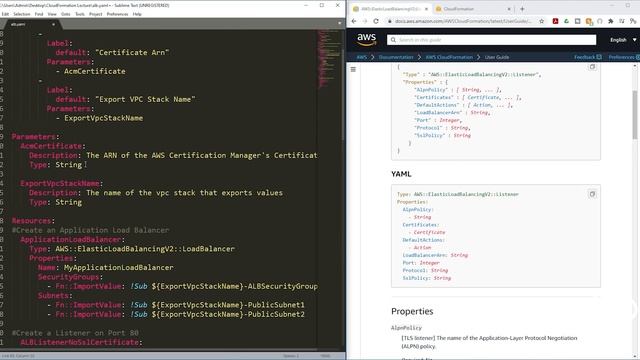This screenshot has width=640, height=360.
Task: Reload the AWS docs page
Action: pyautogui.click(x=376, y=21)
